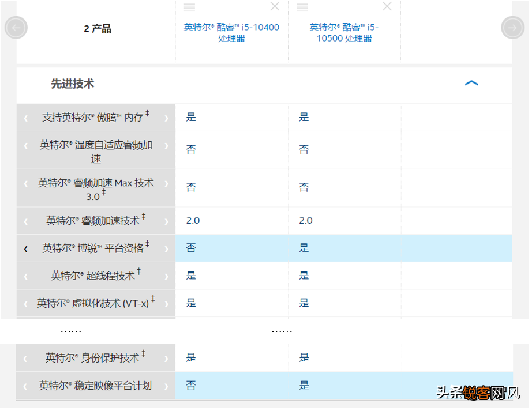Screen dimensions: 532x411
Task: Click drag handle icon above i5-10400 column
Action: tap(190, 7)
